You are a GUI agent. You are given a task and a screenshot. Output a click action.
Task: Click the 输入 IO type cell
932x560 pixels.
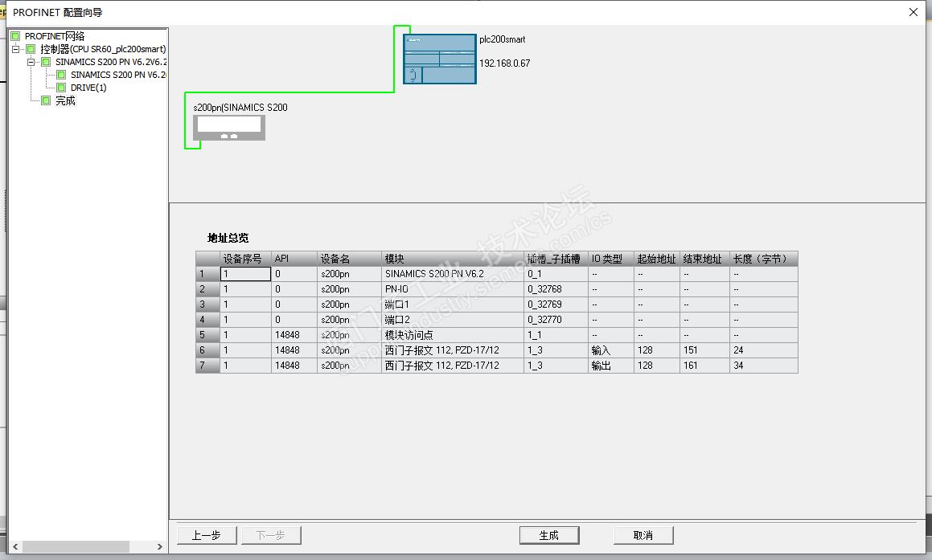click(x=611, y=350)
